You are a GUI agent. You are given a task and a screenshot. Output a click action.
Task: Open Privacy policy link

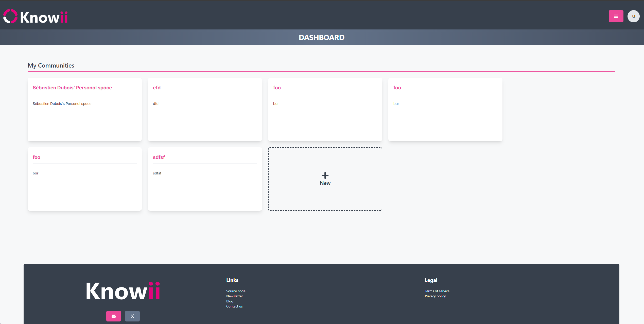click(435, 296)
